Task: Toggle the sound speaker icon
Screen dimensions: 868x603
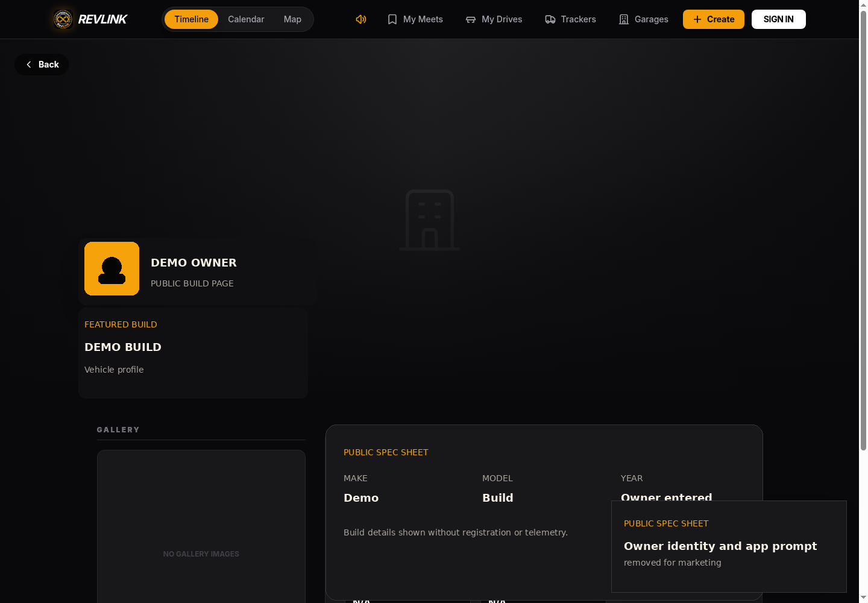Action: click(x=361, y=19)
